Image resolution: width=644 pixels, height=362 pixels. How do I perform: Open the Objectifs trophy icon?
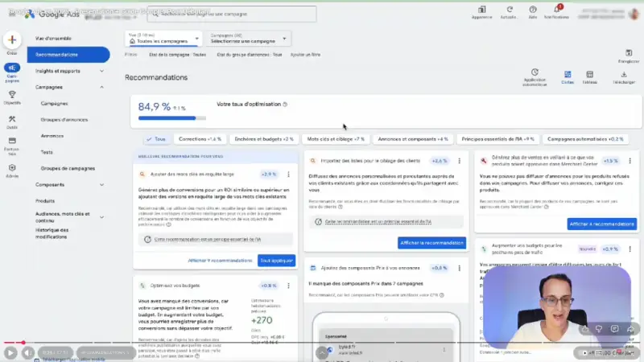(x=12, y=95)
